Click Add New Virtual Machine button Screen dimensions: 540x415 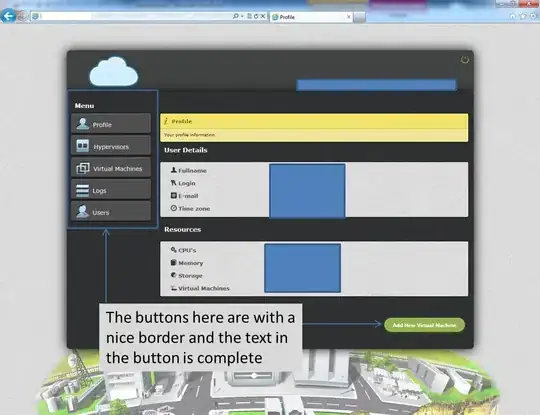click(x=424, y=325)
